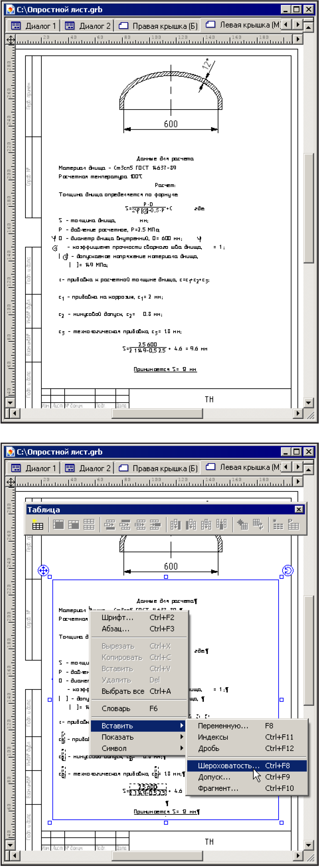Click the second icon of the three-icon cell group in Таблица

click(73, 525)
